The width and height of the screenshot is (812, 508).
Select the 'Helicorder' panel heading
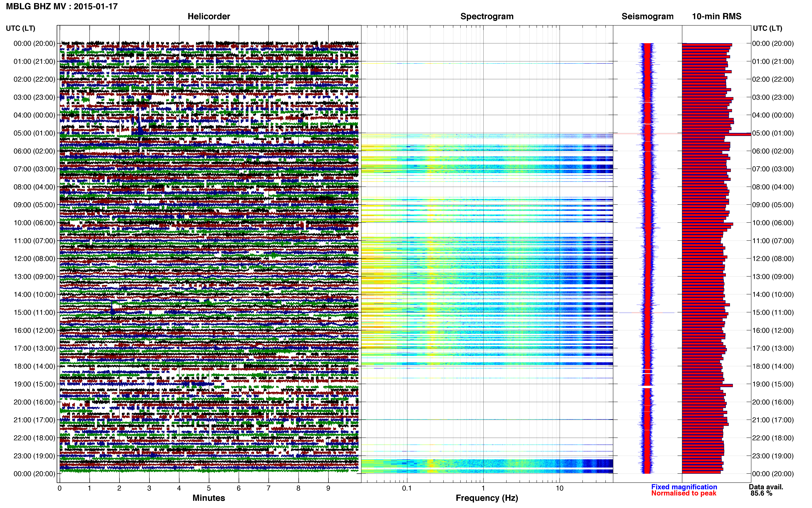coord(208,16)
